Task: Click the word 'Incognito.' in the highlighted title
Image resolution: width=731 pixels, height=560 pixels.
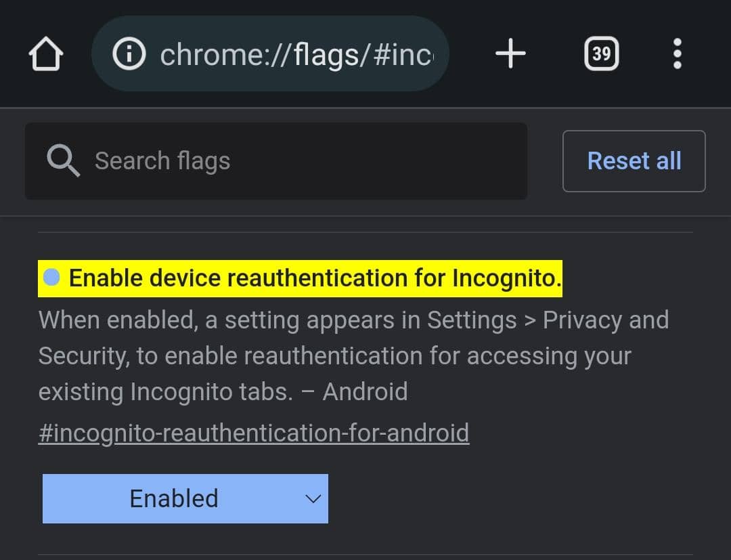Action: [507, 278]
